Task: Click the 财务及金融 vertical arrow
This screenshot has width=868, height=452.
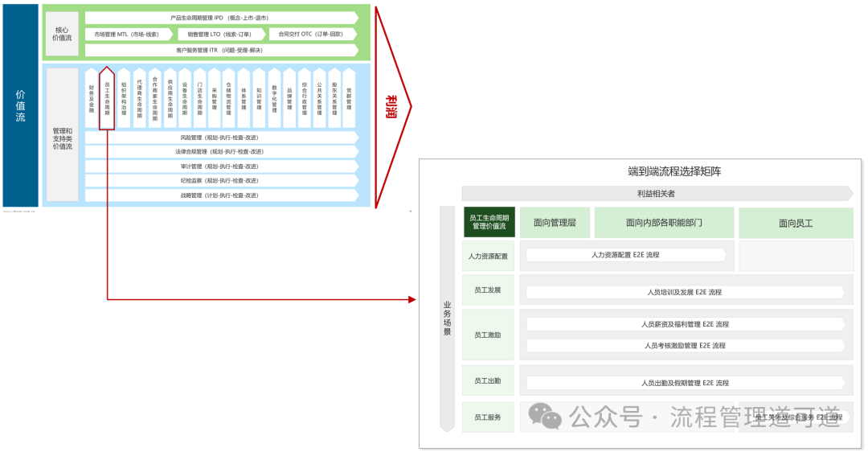Action: pyautogui.click(x=92, y=98)
